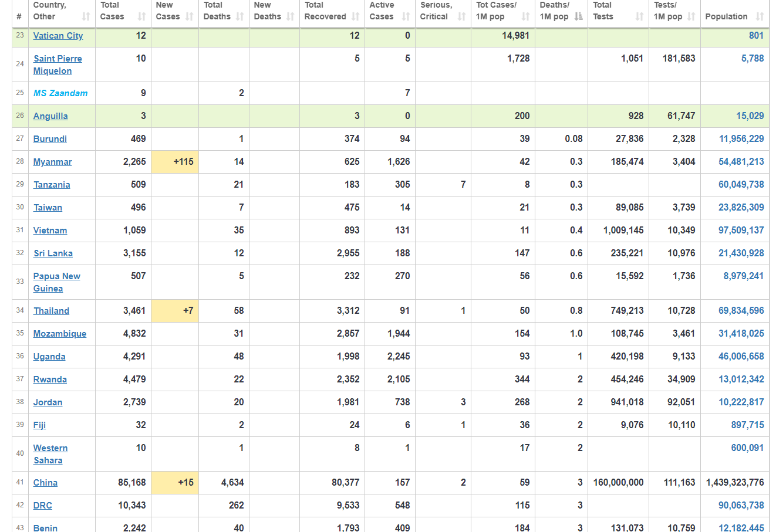Sort by New Deaths column arrow icon
776x532 pixels.
(x=290, y=16)
